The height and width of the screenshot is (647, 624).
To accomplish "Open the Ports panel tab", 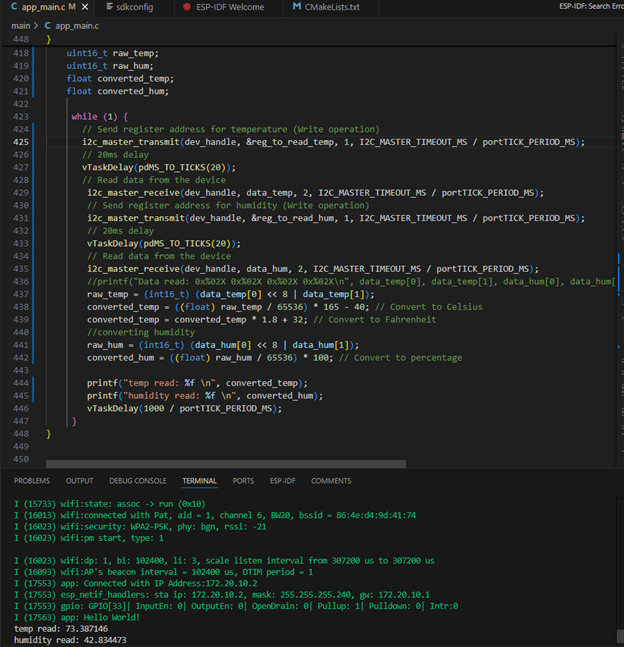I will tap(243, 481).
